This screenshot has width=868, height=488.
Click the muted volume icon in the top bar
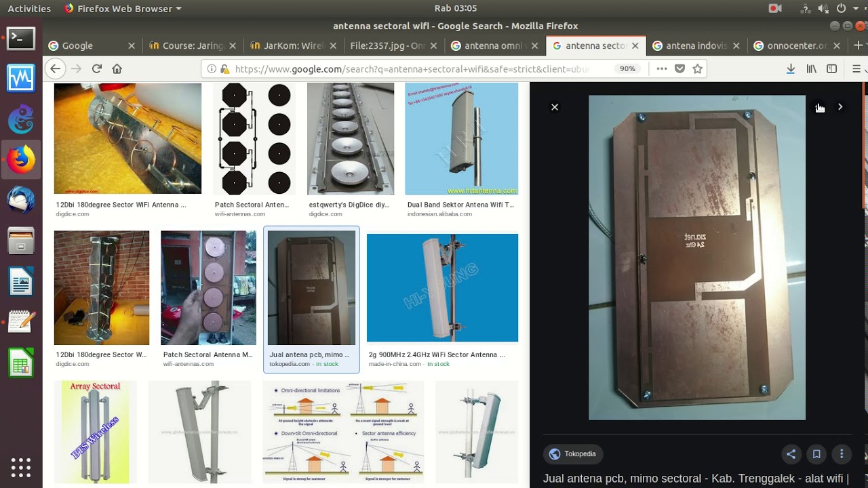coord(823,8)
